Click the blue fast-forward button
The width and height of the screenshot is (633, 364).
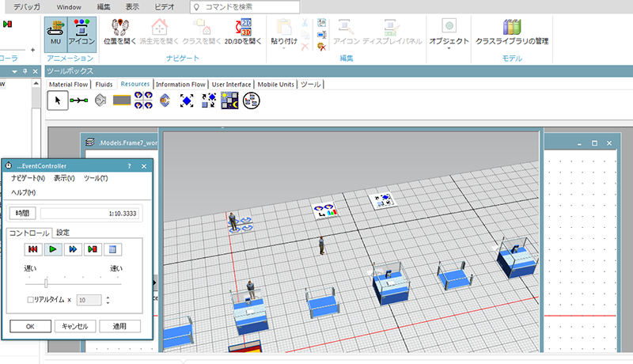[73, 249]
